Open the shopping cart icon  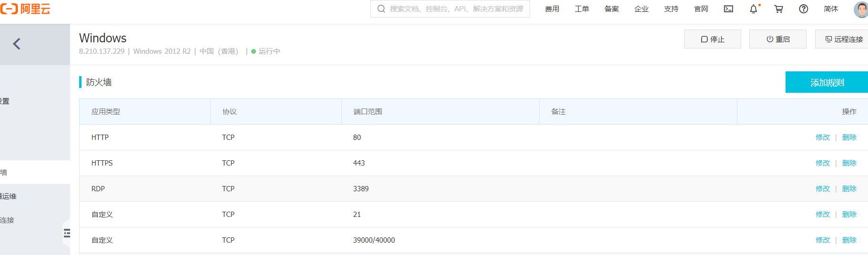click(x=778, y=9)
